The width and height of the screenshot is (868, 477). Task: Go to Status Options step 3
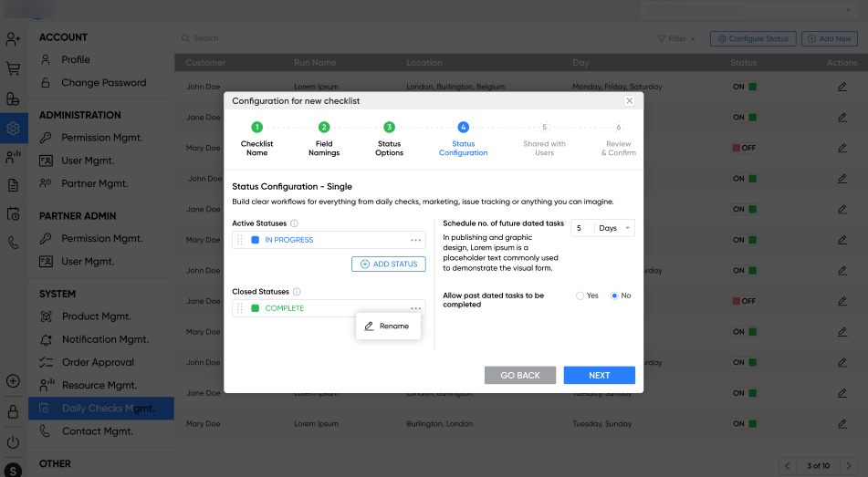point(389,128)
